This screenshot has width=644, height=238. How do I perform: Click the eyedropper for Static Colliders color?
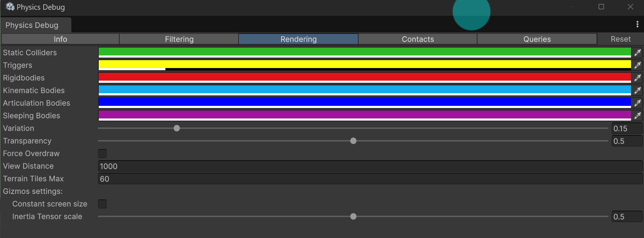point(638,53)
